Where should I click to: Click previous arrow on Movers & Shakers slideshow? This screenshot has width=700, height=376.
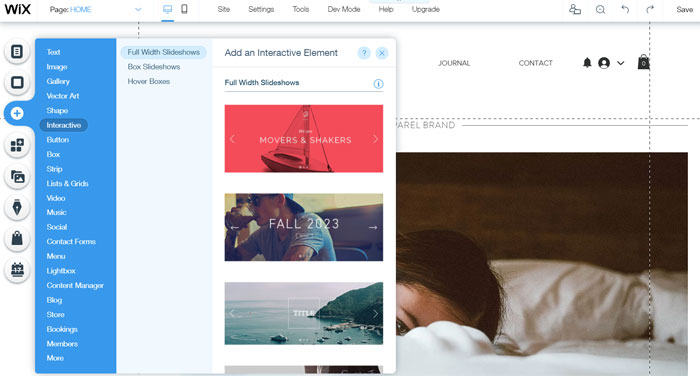pyautogui.click(x=232, y=139)
